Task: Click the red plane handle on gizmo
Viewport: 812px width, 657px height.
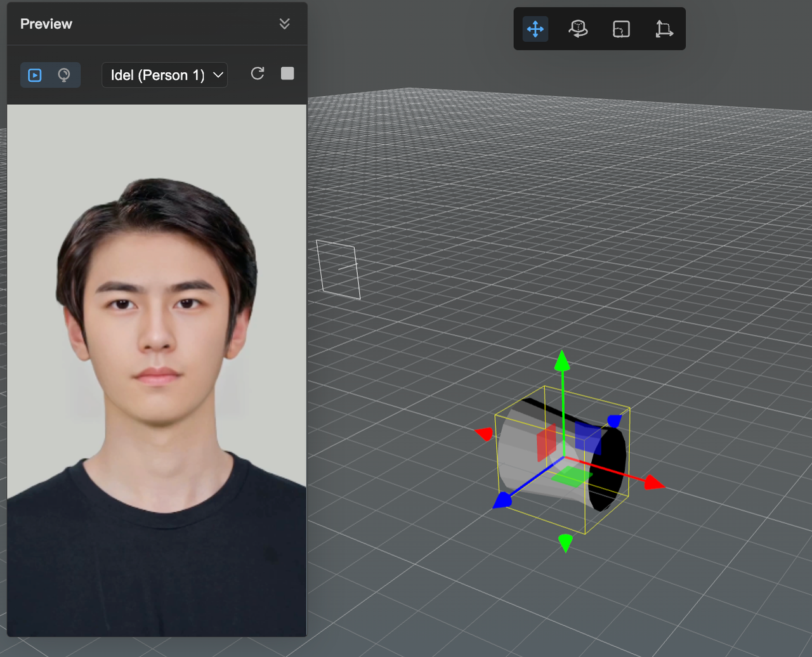Action: [x=546, y=442]
